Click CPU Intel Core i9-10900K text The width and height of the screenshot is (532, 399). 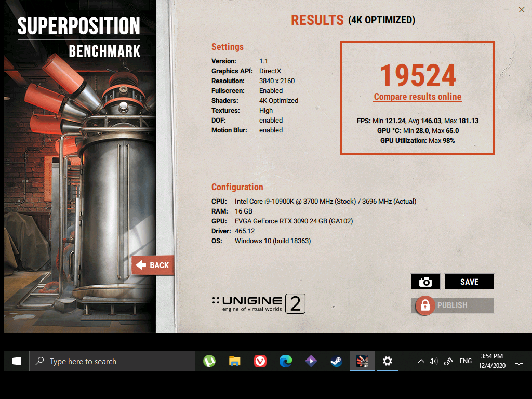[x=325, y=202]
